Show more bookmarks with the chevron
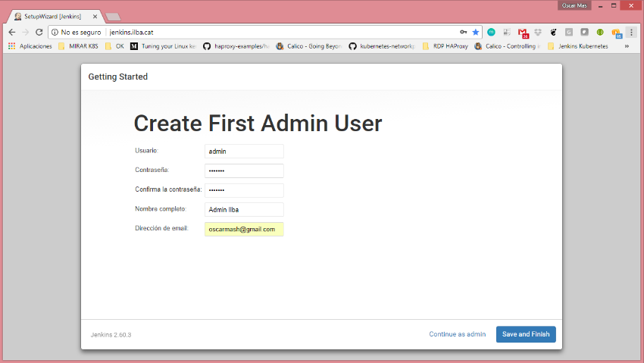This screenshot has width=644, height=363. pos(627,46)
